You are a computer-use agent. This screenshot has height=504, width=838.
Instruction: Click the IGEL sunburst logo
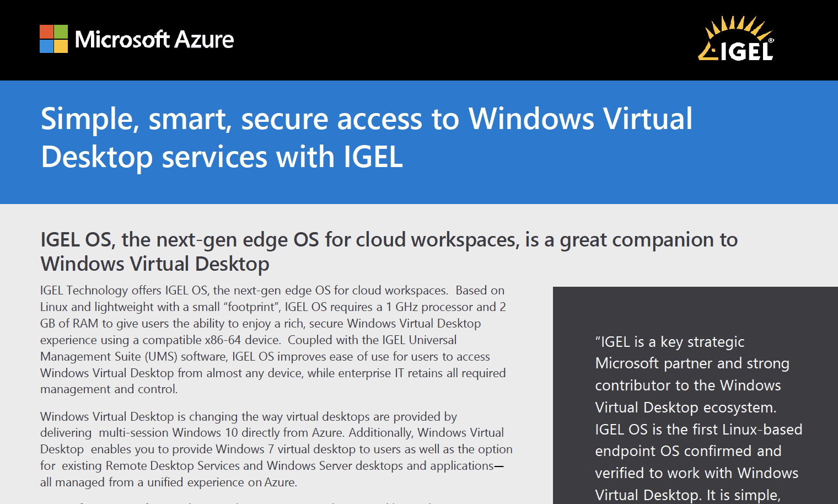[x=735, y=38]
